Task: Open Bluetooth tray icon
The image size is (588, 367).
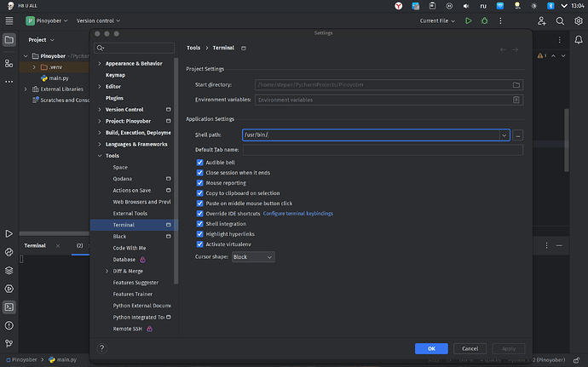Action: coord(551,6)
